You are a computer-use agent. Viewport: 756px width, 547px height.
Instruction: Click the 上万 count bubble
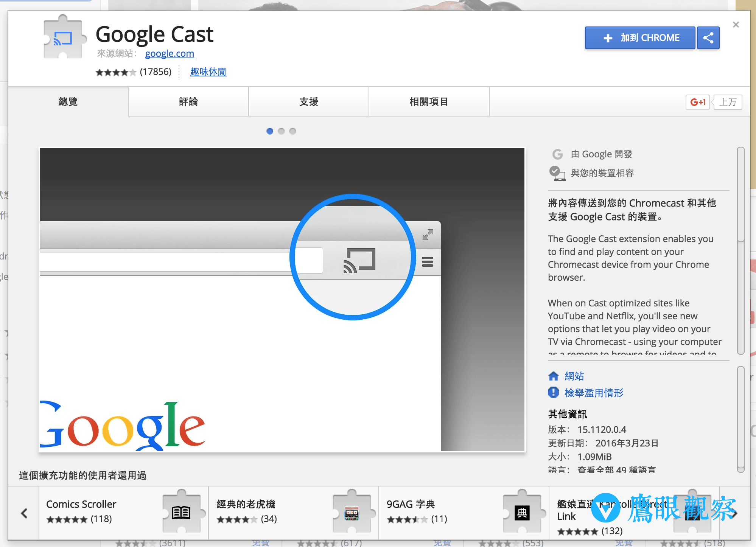[x=728, y=102]
